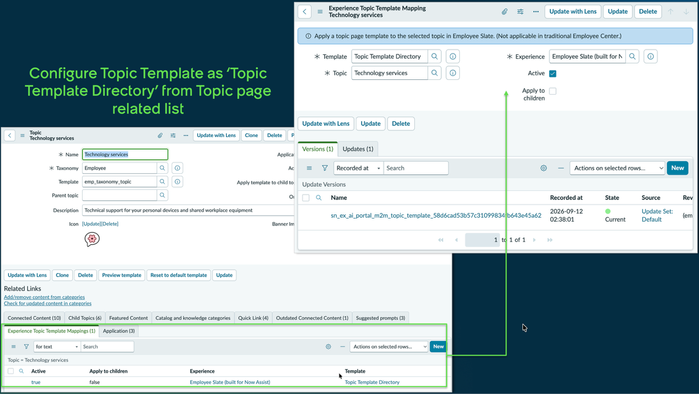Open Actions on selected rows dropdown in Topic list

pos(389,346)
